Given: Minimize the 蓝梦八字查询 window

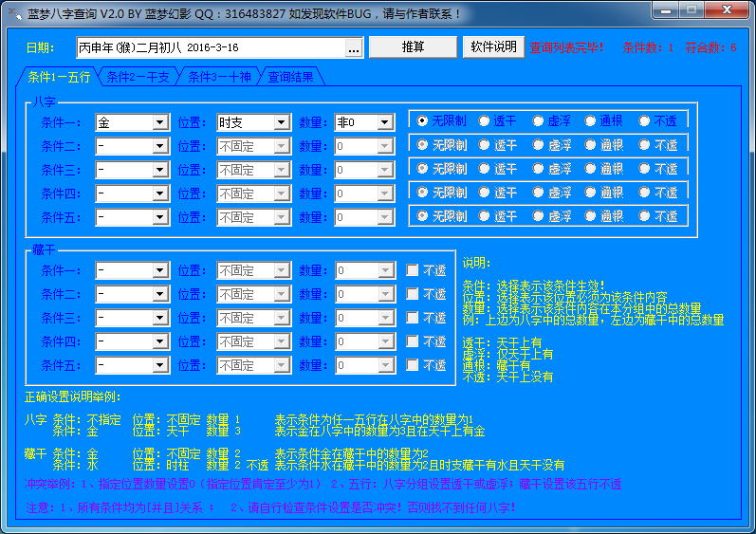Looking at the screenshot, I should pos(666,10).
